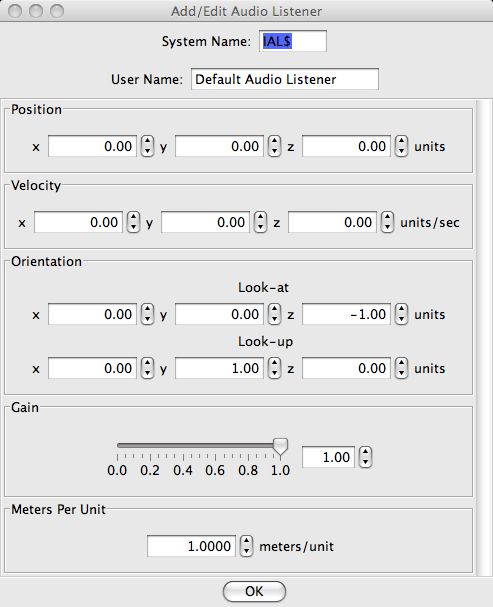Confirm dialog with OK button
This screenshot has height=607, width=493.
click(x=254, y=591)
